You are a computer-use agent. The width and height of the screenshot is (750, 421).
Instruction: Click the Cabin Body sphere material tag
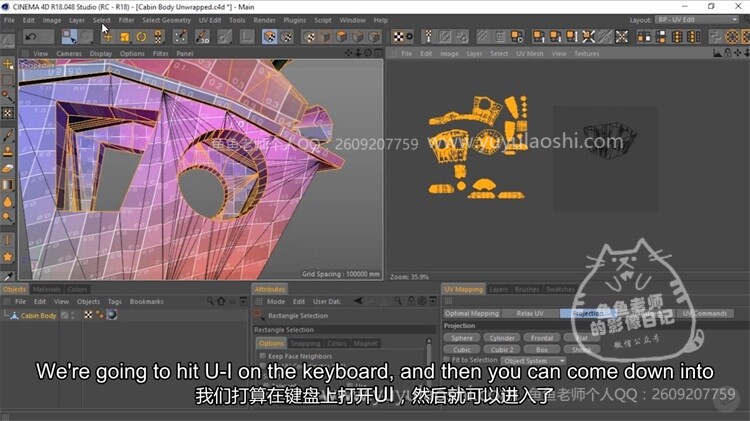click(x=112, y=315)
